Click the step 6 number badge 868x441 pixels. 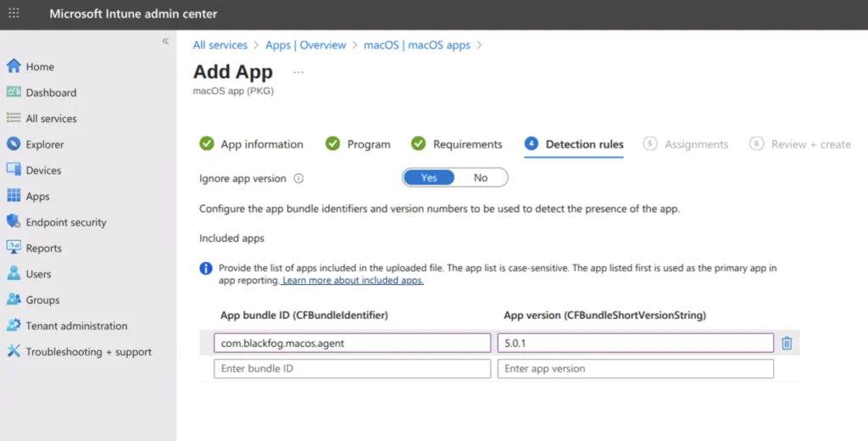tap(756, 143)
